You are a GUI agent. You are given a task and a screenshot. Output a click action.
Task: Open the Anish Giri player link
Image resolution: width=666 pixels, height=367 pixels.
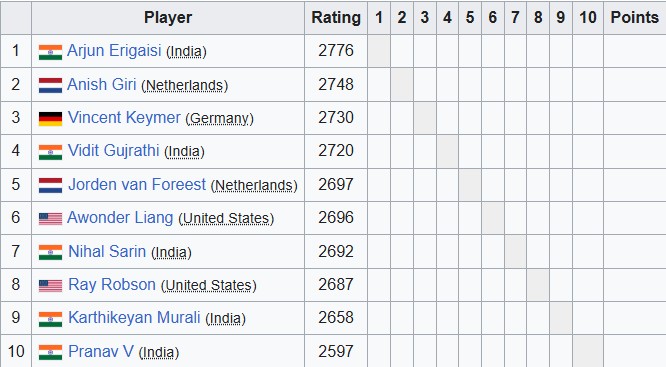(x=102, y=84)
